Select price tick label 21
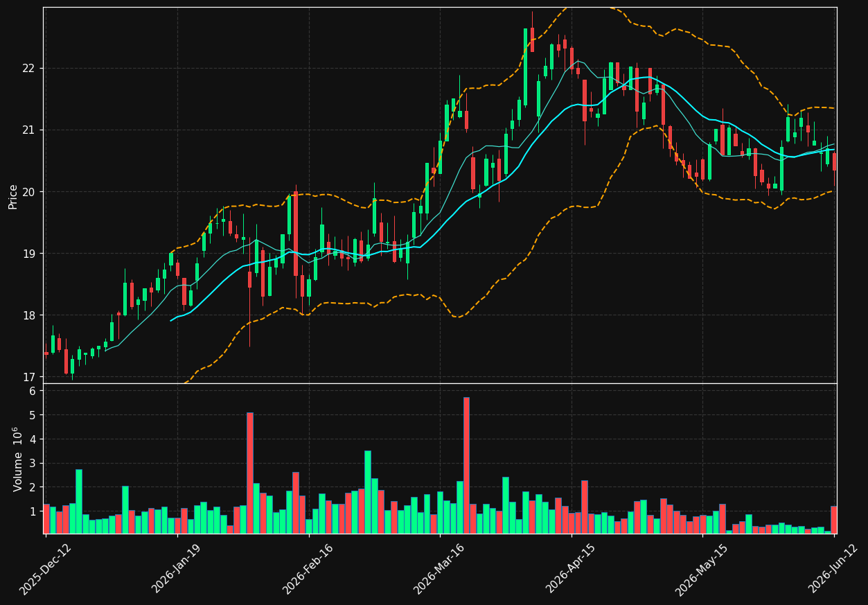This screenshot has width=868, height=605. [x=30, y=130]
